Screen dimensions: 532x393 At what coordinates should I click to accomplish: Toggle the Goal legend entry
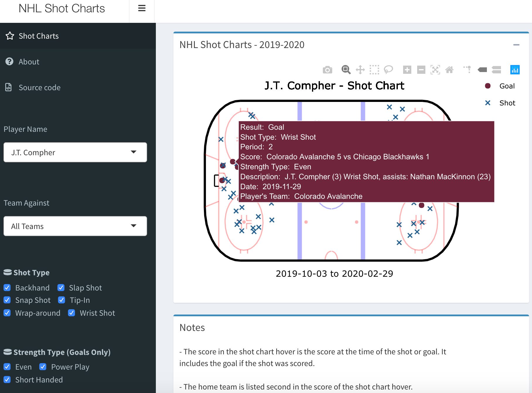click(507, 86)
